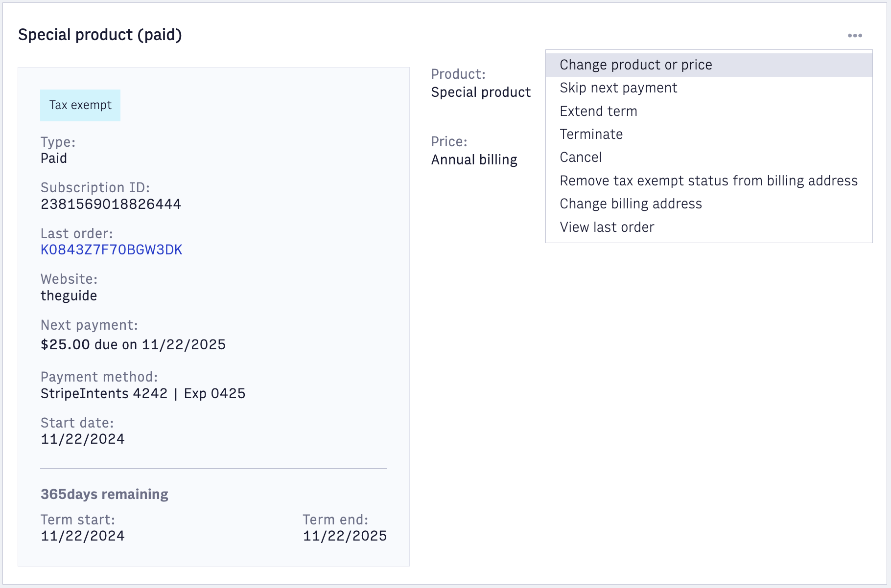Screen dimensions: 891x588
Task: Click Product value Special product
Action: [x=481, y=92]
